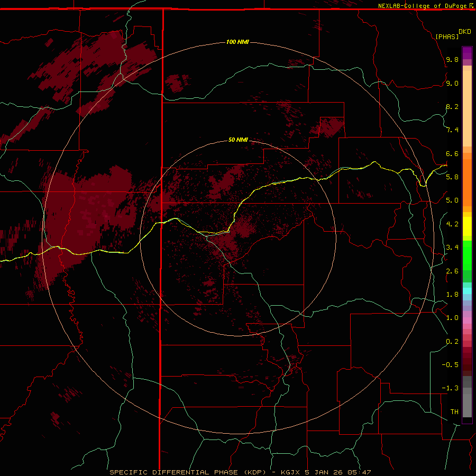476x476 pixels.
Task: Click the 9.0 value on the color scale
Action: click(452, 83)
